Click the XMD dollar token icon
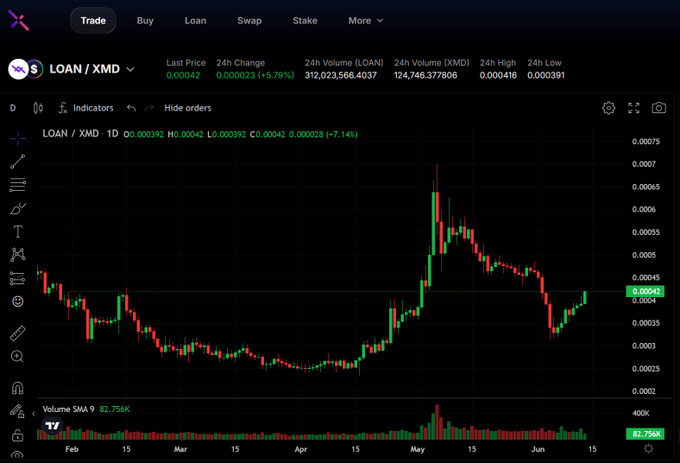This screenshot has height=463, width=680. (x=35, y=69)
